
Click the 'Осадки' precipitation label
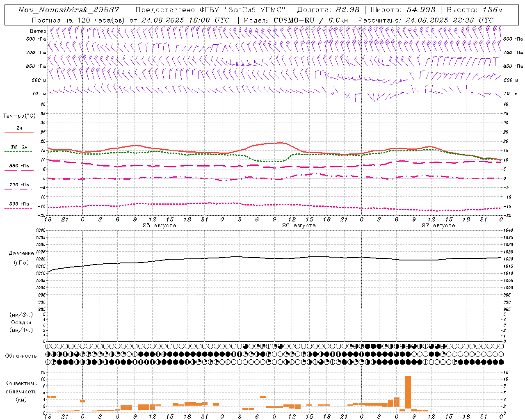tap(21, 323)
